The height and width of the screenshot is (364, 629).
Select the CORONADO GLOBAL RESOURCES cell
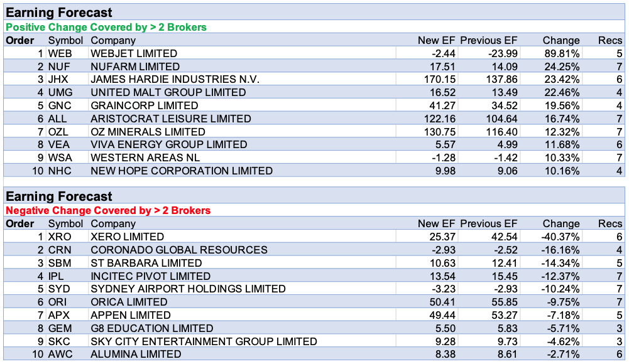(179, 250)
